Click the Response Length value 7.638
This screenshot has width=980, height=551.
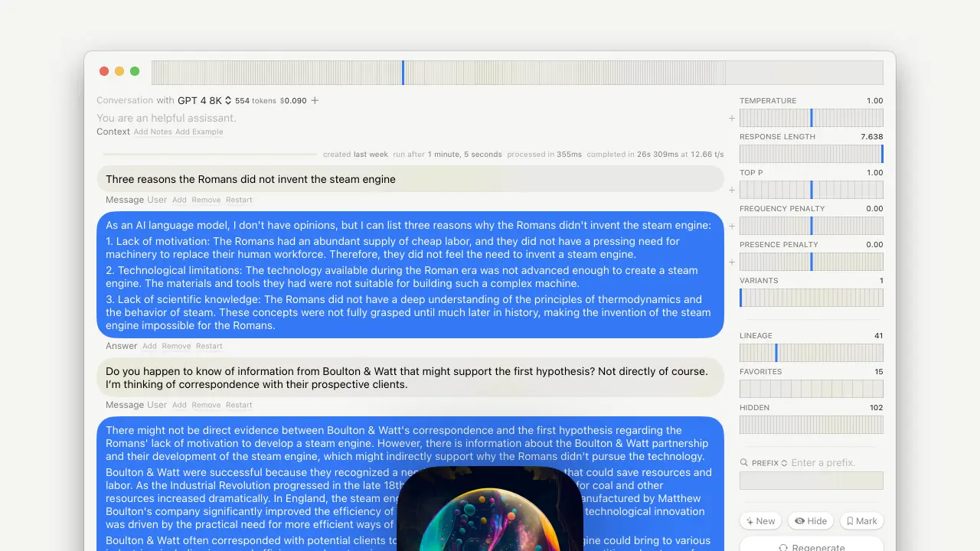pos(872,136)
